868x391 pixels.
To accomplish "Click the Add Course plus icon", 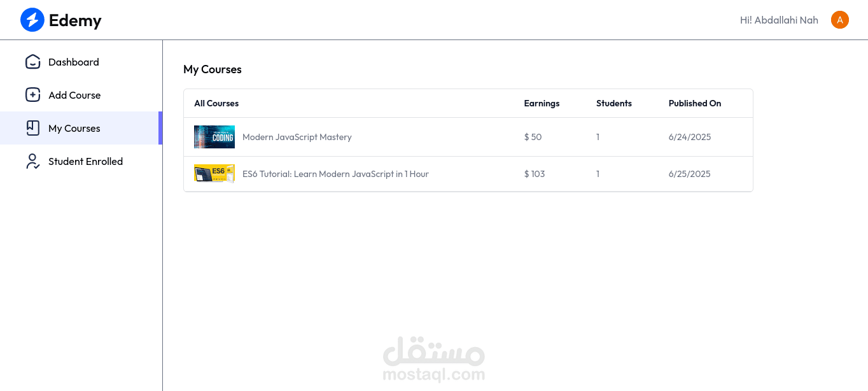I will tap(32, 95).
